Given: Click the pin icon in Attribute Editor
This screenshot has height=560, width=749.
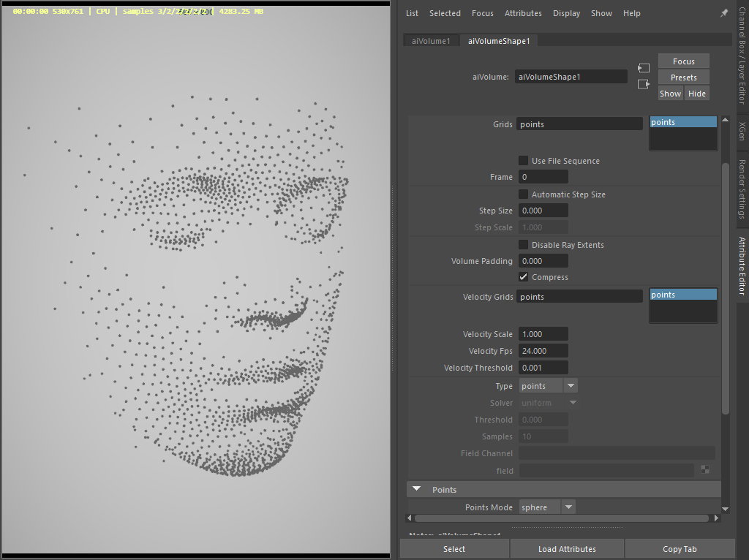Looking at the screenshot, I should point(724,13).
